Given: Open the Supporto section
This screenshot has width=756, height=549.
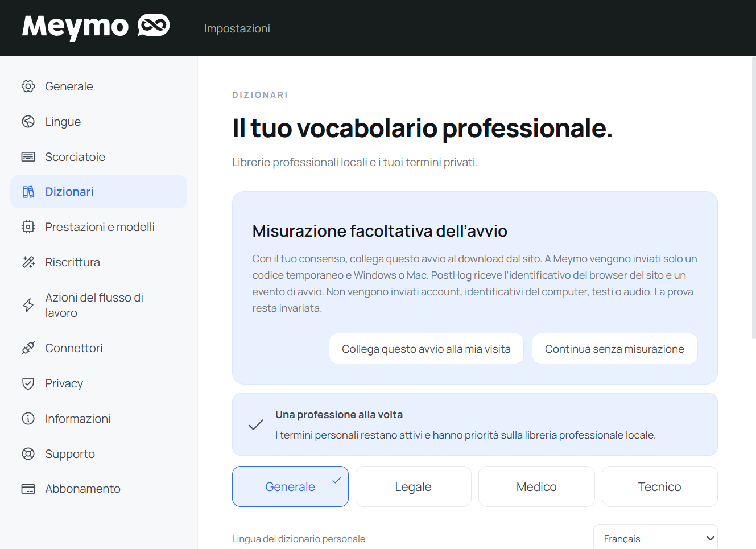Looking at the screenshot, I should [98, 454].
